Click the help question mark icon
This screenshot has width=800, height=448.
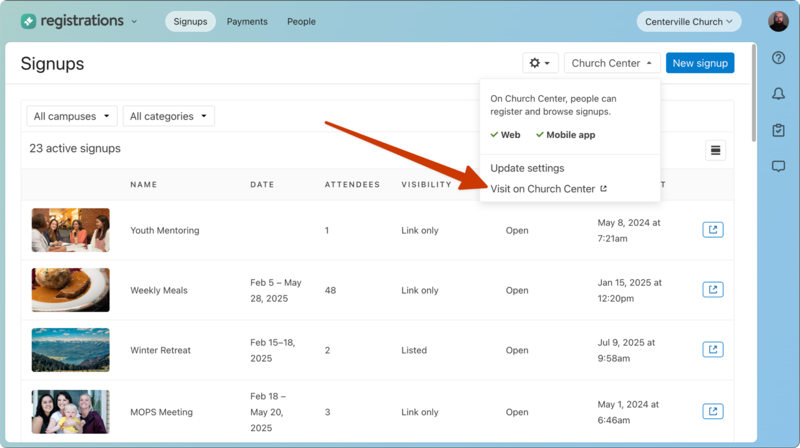[x=778, y=58]
